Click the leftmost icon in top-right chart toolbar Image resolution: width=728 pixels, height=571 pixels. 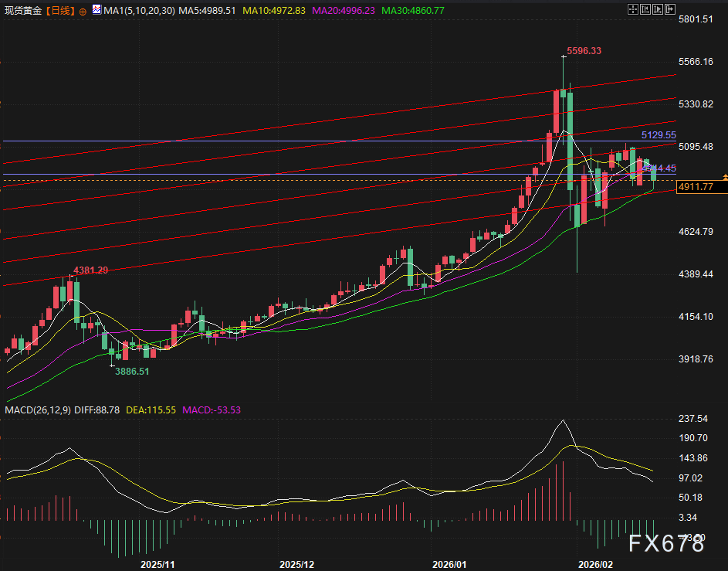coord(633,11)
